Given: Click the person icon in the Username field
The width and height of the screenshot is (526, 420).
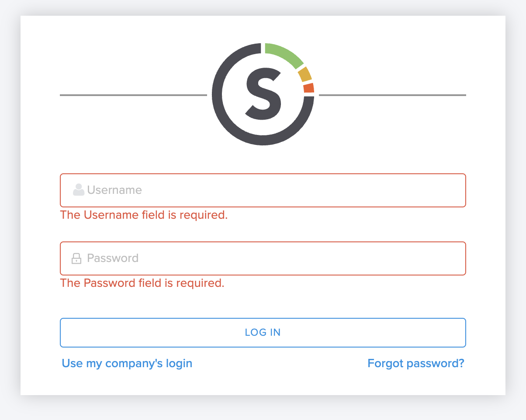Looking at the screenshot, I should [78, 189].
